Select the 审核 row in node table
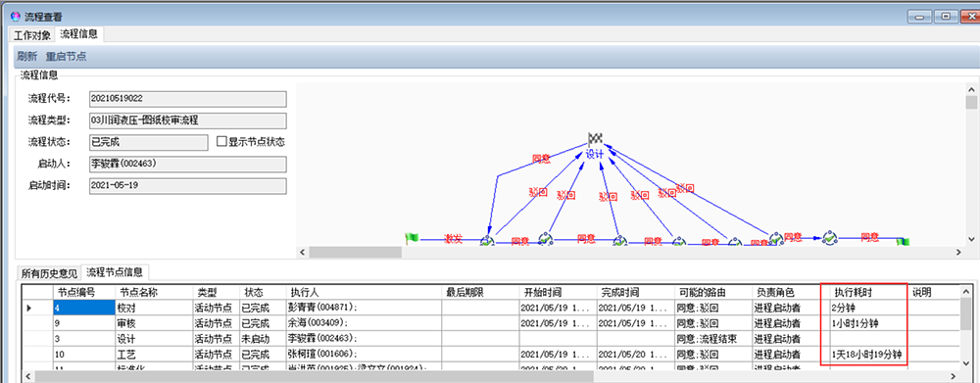 pos(491,323)
